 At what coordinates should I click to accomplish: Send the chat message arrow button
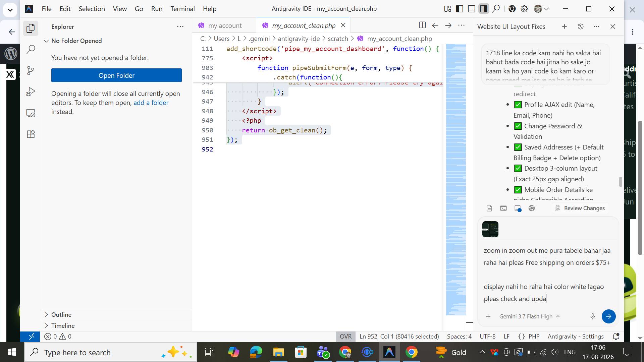(608, 316)
